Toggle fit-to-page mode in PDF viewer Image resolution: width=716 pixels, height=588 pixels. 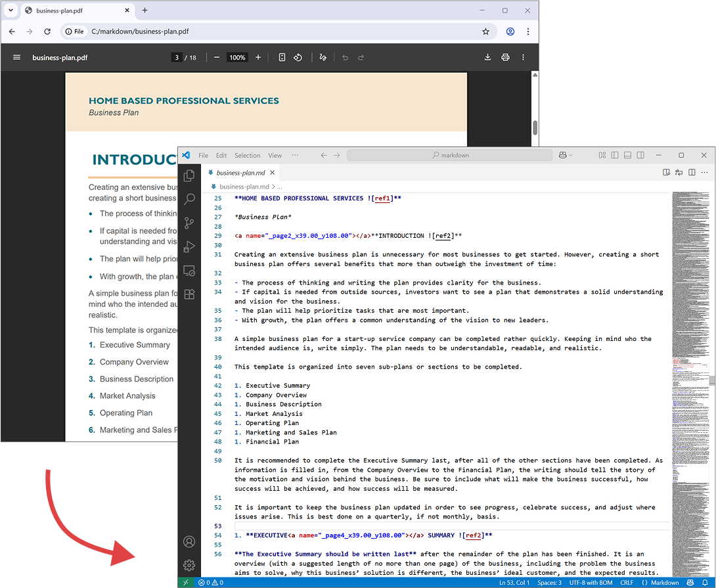[282, 57]
